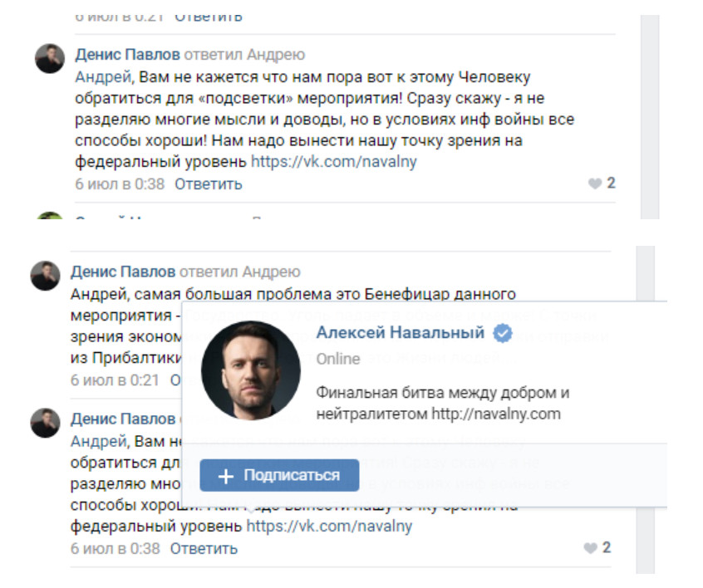The image size is (703, 588).
Task: Like the bottom comment with heart icon
Action: click(590, 547)
